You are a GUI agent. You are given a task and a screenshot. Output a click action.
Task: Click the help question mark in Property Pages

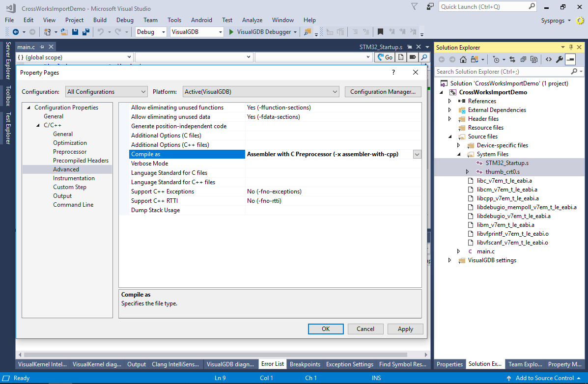point(393,72)
